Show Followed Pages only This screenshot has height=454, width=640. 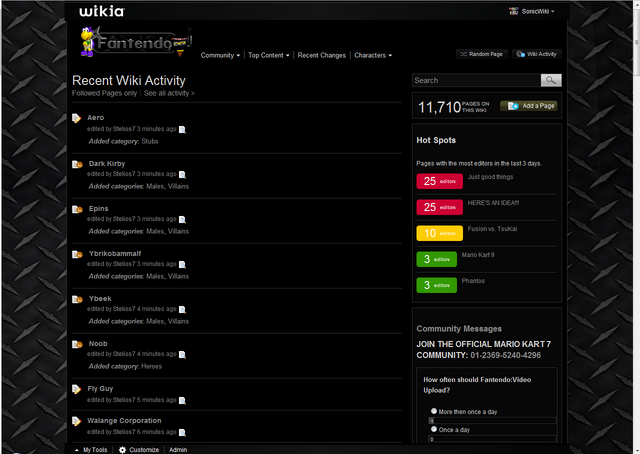104,93
